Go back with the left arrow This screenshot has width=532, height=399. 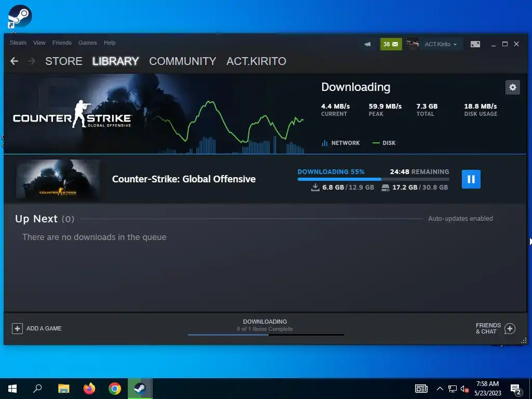[x=14, y=61]
